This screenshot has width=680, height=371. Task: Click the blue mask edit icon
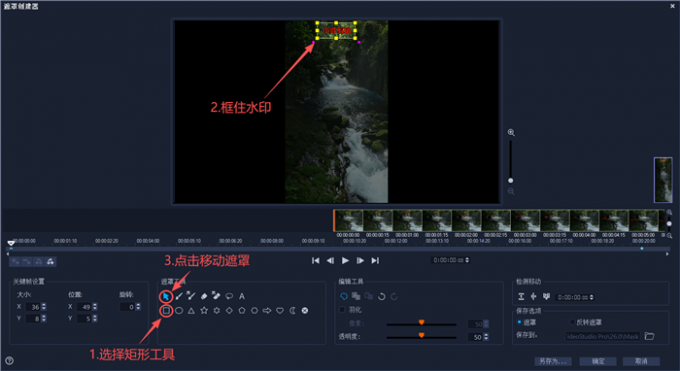point(344,296)
